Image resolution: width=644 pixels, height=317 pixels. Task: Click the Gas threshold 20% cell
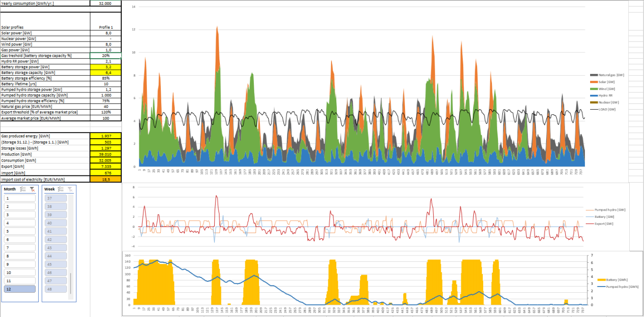click(105, 56)
